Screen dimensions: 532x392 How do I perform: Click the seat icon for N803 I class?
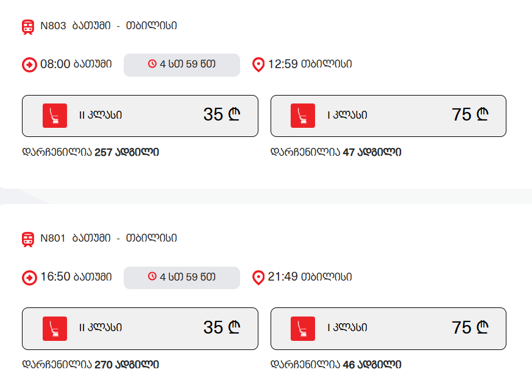pyautogui.click(x=303, y=116)
